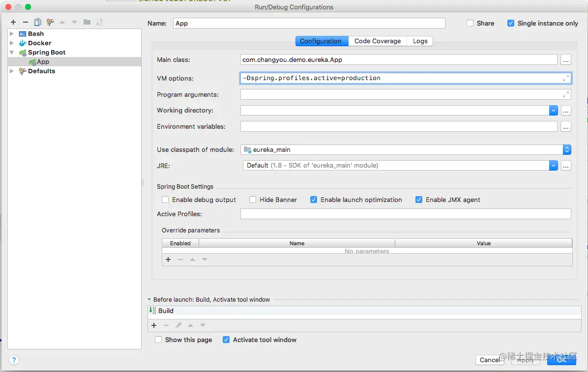
Task: Click the Environment variables field
Action: pos(399,127)
